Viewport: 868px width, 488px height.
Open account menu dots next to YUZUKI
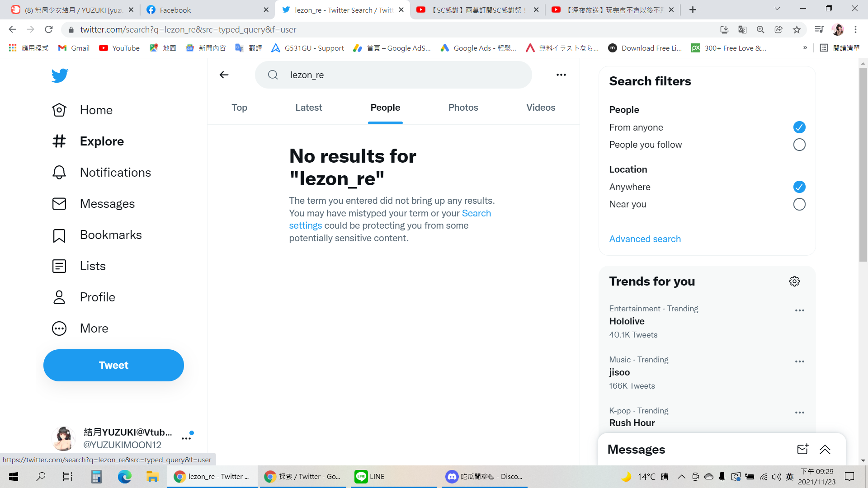click(x=186, y=438)
